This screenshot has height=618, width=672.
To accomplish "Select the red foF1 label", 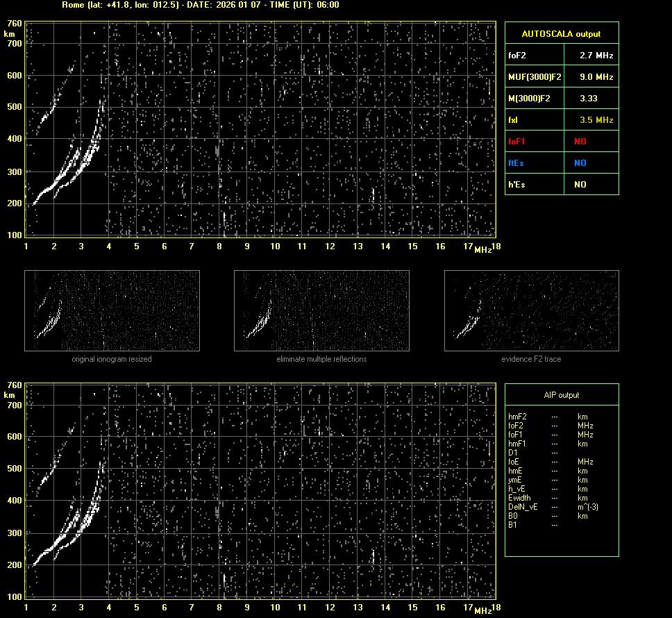I will 517,142.
